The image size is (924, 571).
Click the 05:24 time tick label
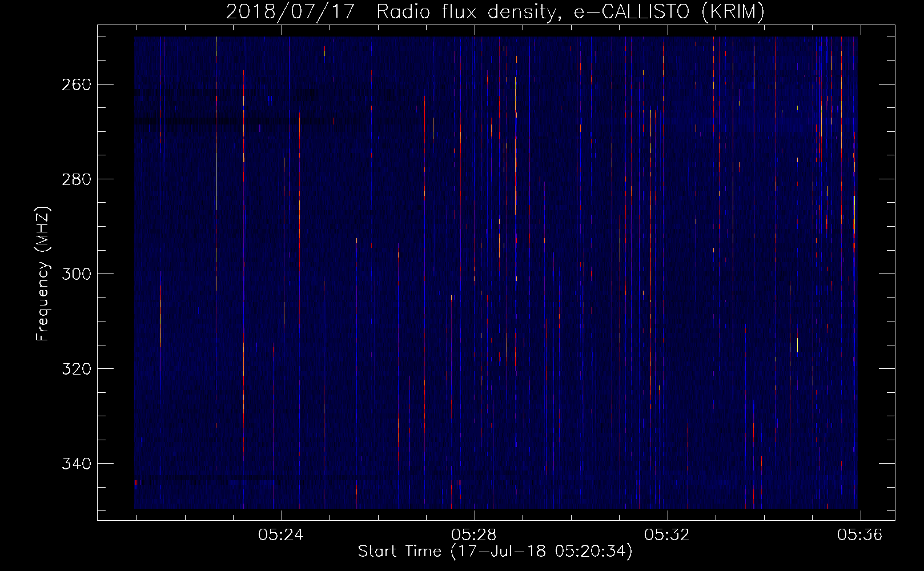coord(281,535)
